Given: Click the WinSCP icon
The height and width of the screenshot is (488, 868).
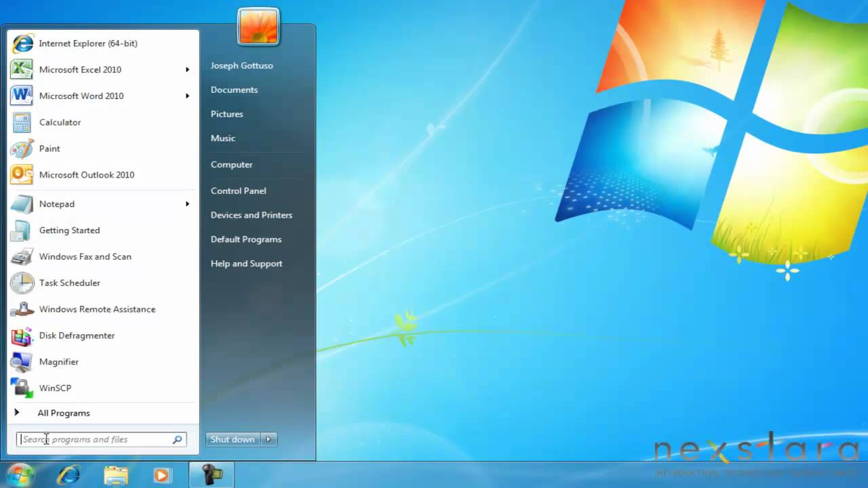Looking at the screenshot, I should [x=22, y=388].
